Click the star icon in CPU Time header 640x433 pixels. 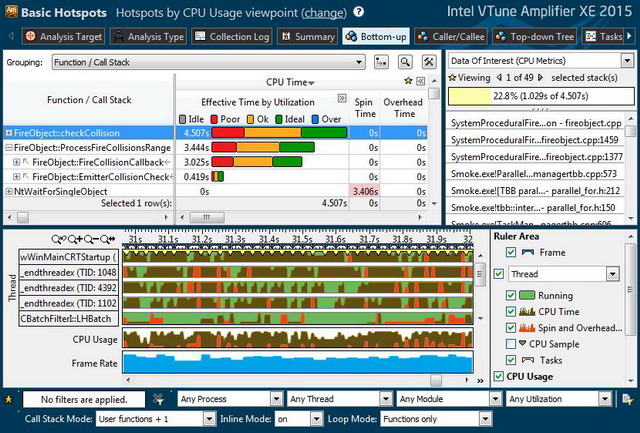click(408, 81)
